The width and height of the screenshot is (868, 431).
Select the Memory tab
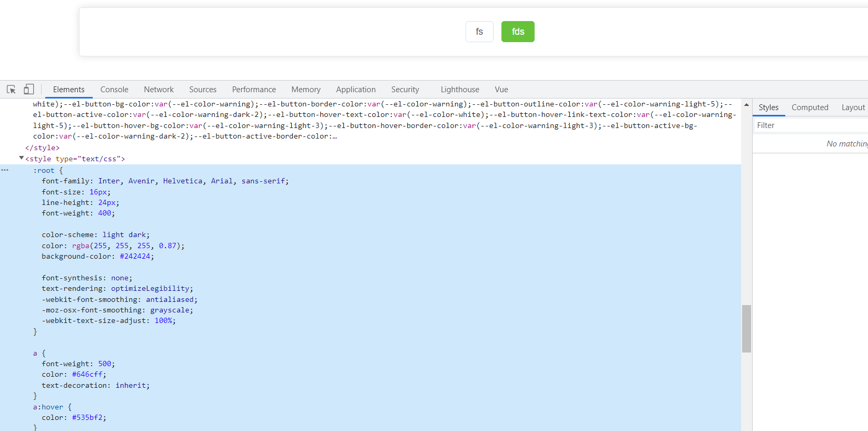click(305, 90)
